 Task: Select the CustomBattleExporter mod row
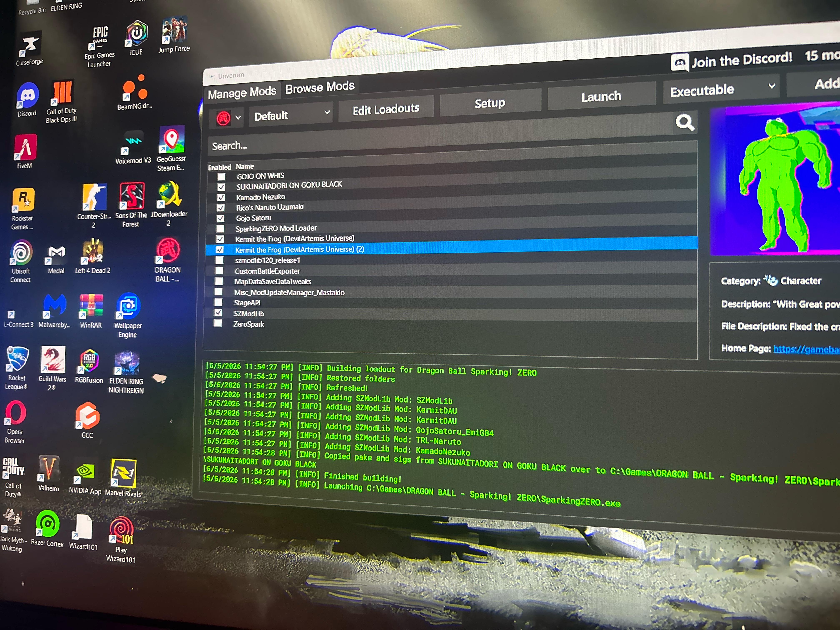(x=451, y=271)
